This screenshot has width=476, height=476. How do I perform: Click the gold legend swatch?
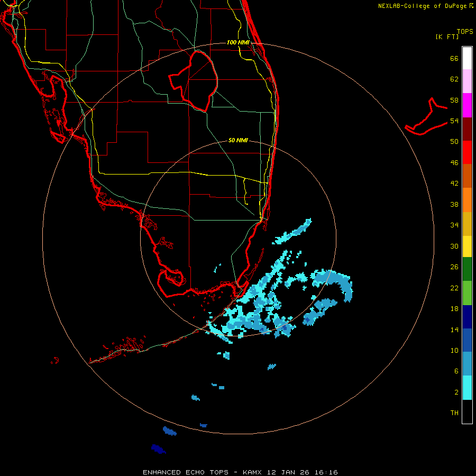(467, 224)
